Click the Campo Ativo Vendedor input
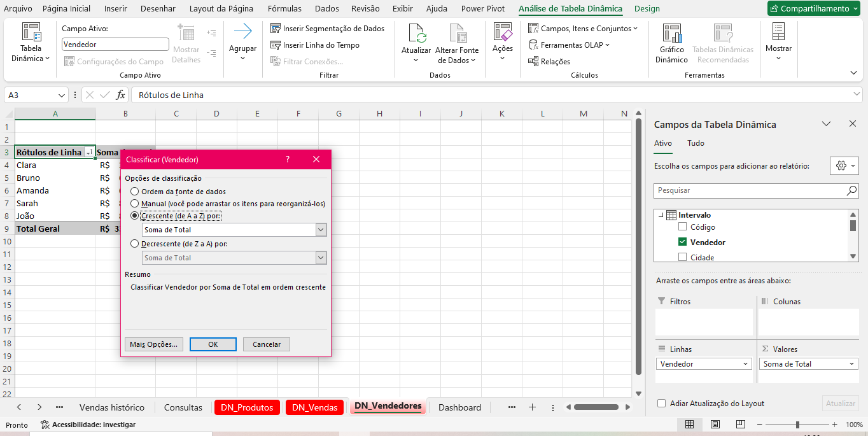 115,45
